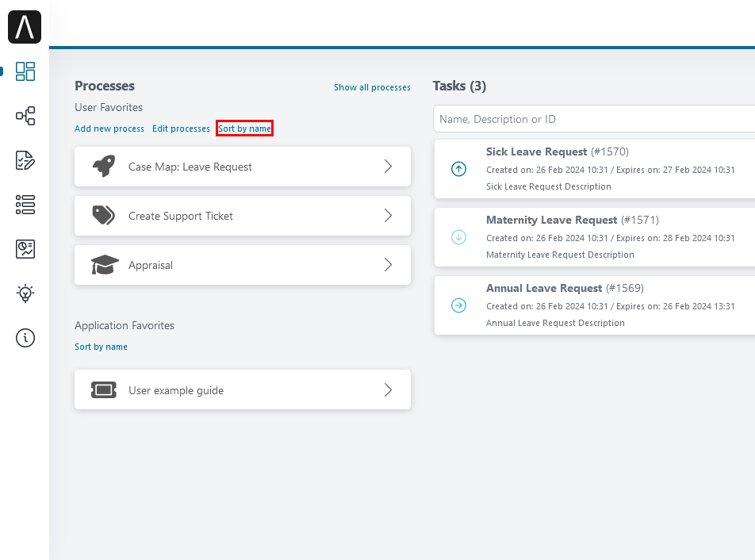Image resolution: width=755 pixels, height=560 pixels.
Task: Open the info circle sidebar icon
Action: (25, 338)
